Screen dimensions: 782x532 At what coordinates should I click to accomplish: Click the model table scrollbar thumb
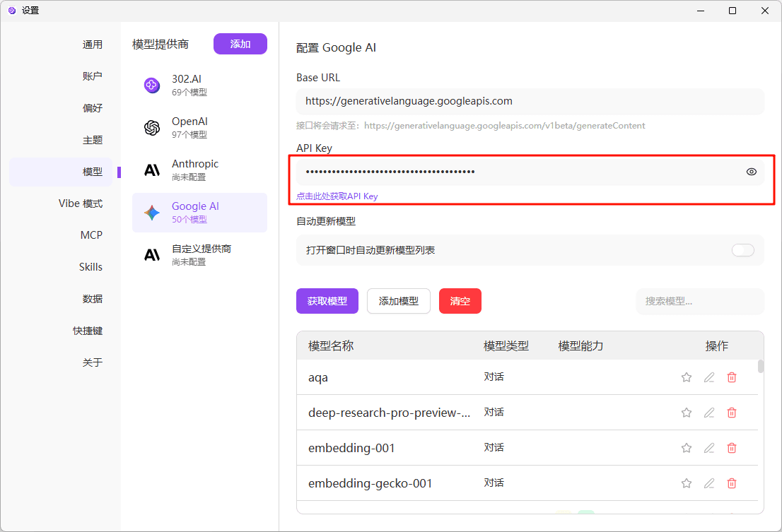pyautogui.click(x=761, y=366)
